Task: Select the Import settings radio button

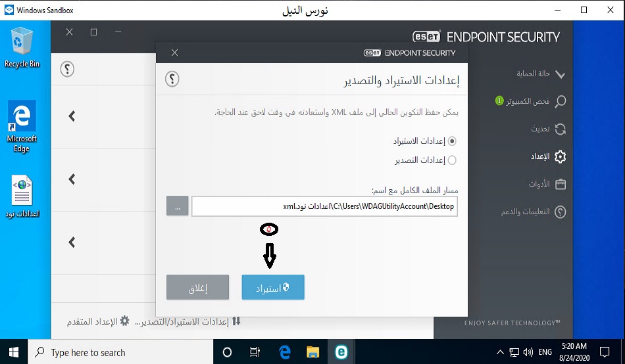Action: click(452, 141)
